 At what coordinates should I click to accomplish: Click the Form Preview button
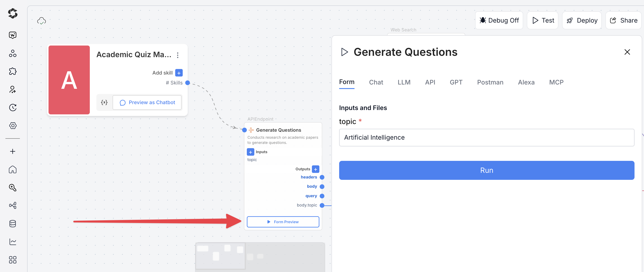click(283, 222)
